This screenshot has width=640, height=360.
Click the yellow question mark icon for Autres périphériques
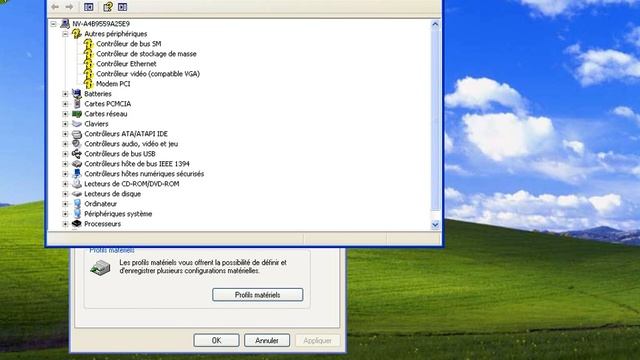point(76,33)
